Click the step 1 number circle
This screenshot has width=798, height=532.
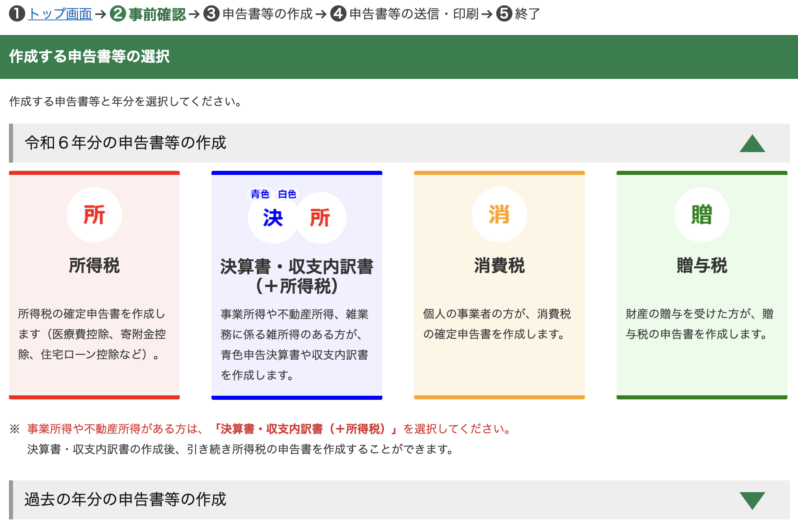click(x=17, y=14)
